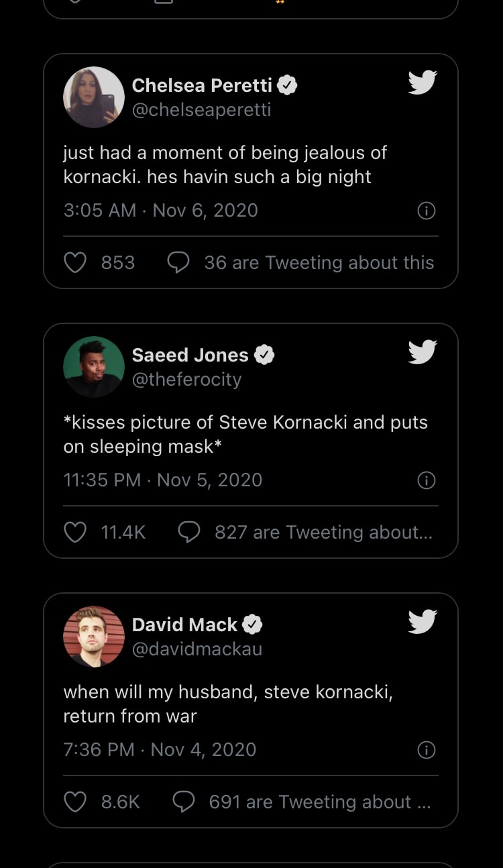
Task: Like Chelsea Peretti's tweet with the heart
Action: (75, 263)
